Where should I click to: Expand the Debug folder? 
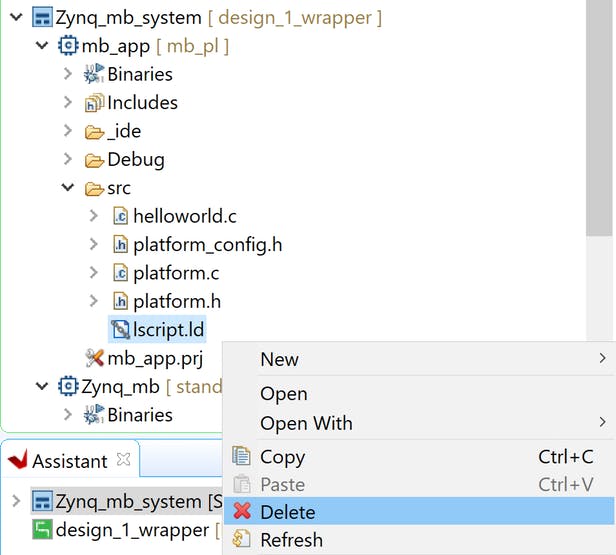coord(67,160)
